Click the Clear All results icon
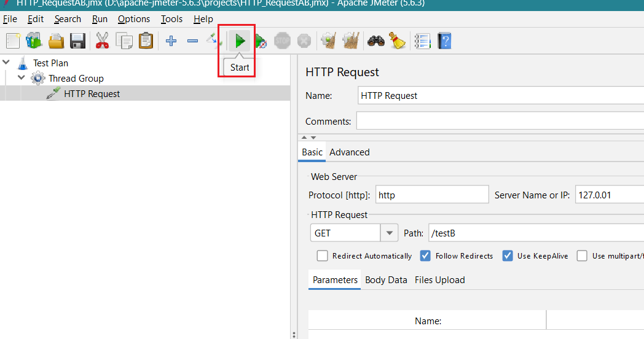The image size is (644, 339). pos(351,41)
